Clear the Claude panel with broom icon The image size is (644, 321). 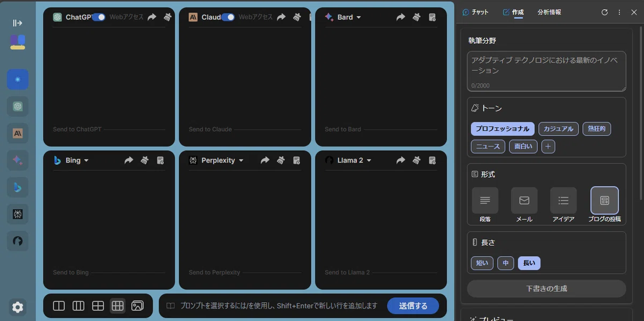pyautogui.click(x=297, y=17)
